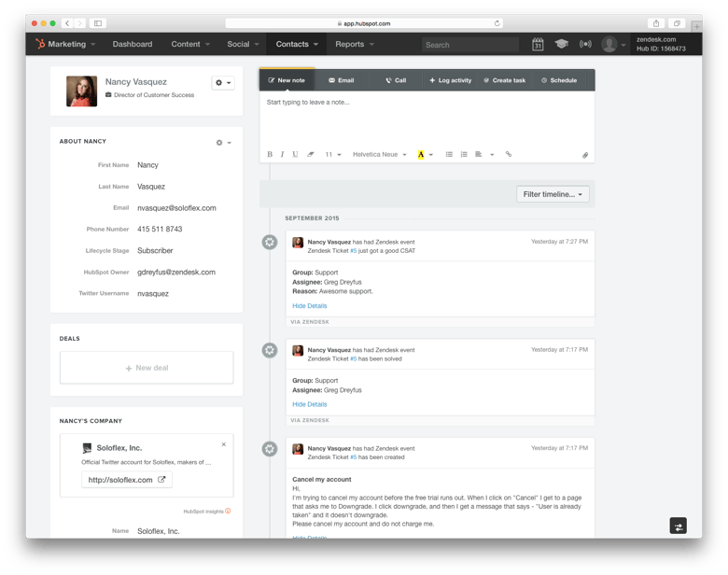Click the transfer arrows icon bottom right

tap(679, 526)
